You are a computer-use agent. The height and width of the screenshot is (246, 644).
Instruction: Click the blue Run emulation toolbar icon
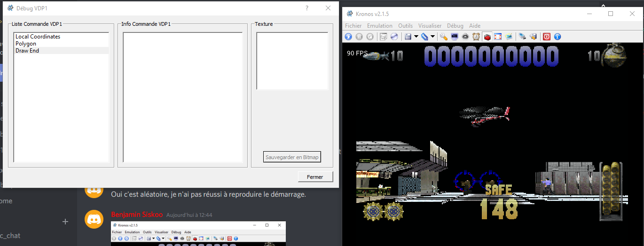point(348,37)
